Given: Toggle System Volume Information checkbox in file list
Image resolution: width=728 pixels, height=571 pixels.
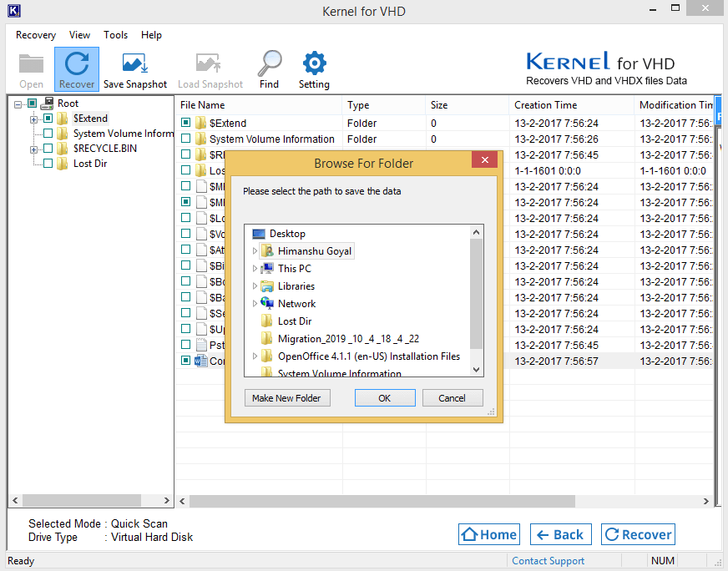Looking at the screenshot, I should 186,139.
